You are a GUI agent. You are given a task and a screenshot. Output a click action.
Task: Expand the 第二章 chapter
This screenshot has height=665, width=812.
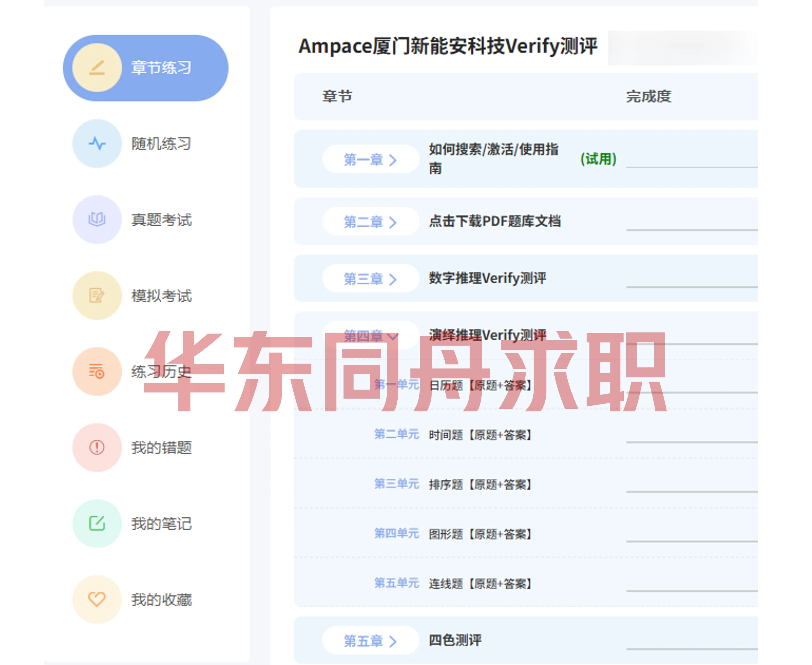click(370, 221)
